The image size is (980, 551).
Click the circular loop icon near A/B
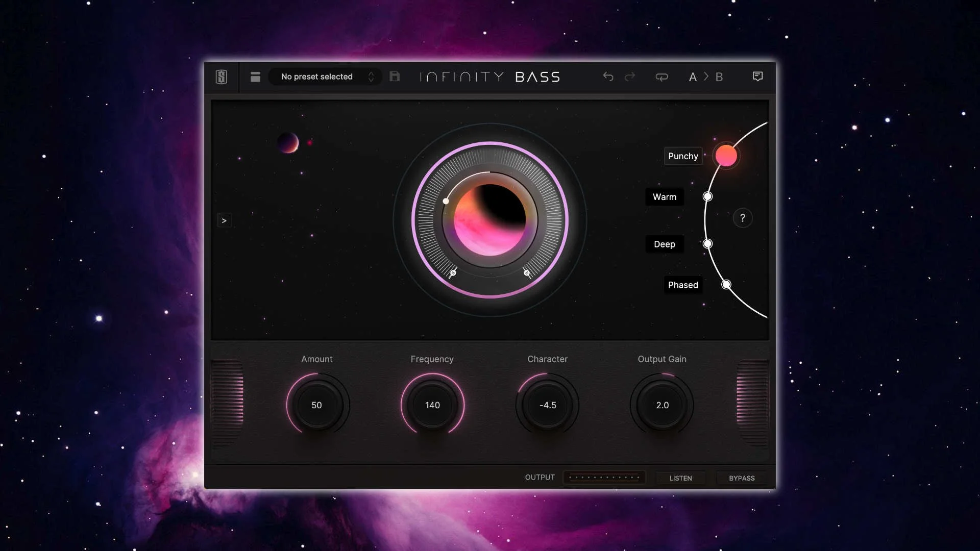(x=661, y=77)
